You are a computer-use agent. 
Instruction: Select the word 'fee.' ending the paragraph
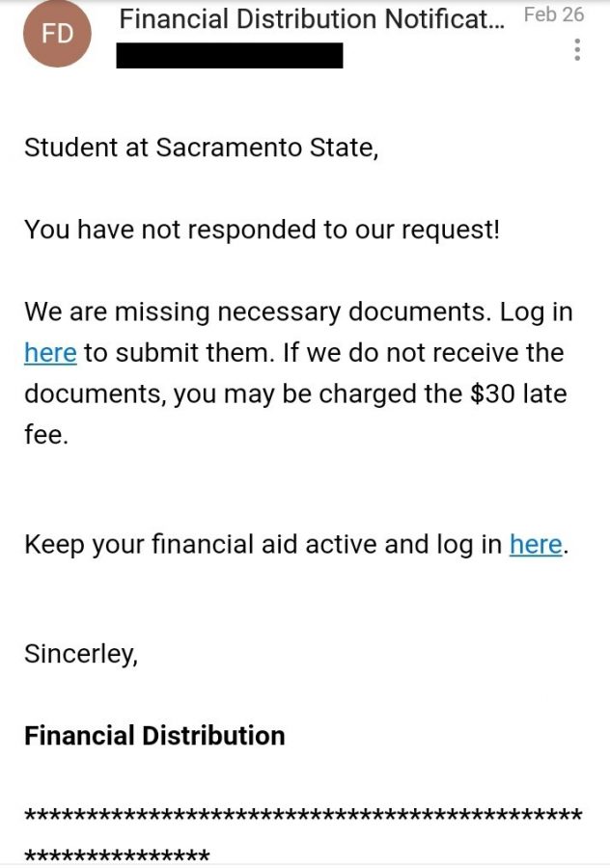click(46, 435)
